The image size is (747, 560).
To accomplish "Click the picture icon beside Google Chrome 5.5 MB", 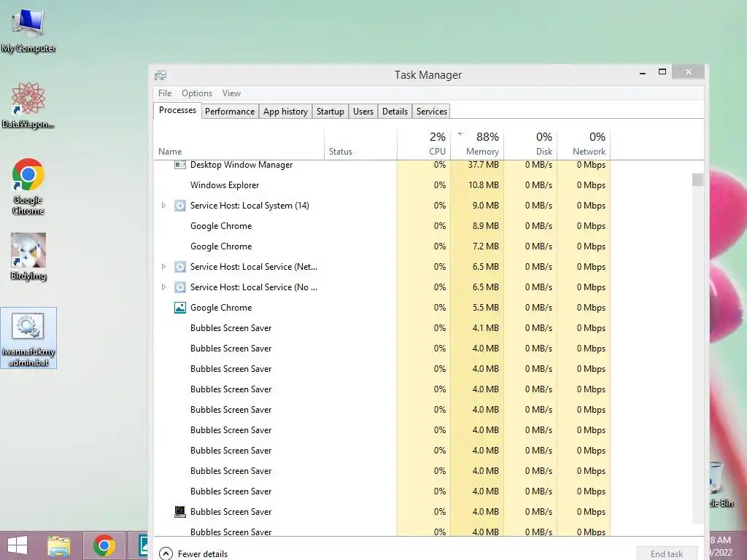I will (179, 308).
